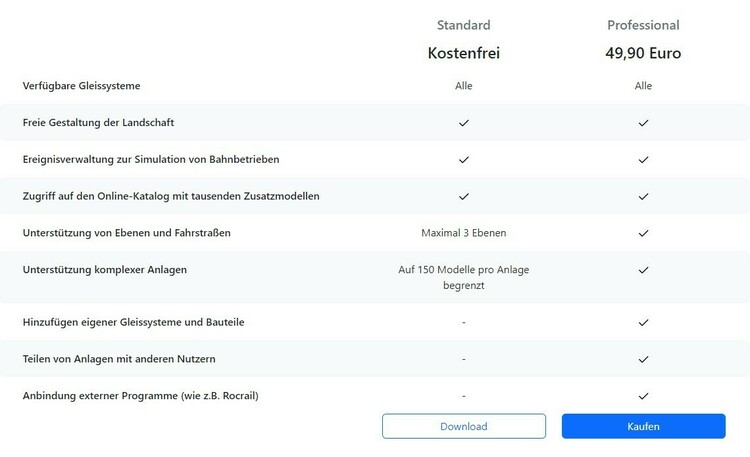This screenshot has height=457, width=750.
Task: Select the Professional column heading
Action: 643,25
